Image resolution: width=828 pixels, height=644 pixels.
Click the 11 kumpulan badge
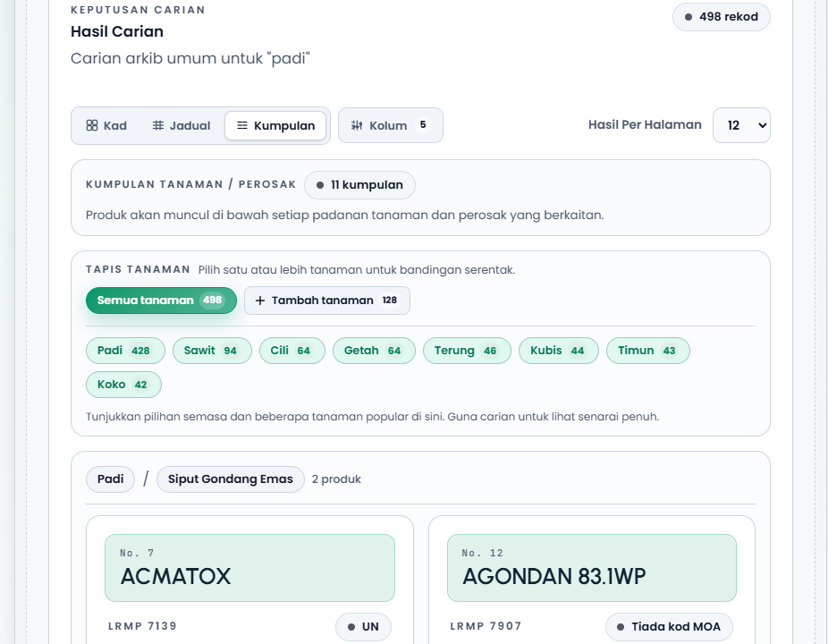(359, 185)
